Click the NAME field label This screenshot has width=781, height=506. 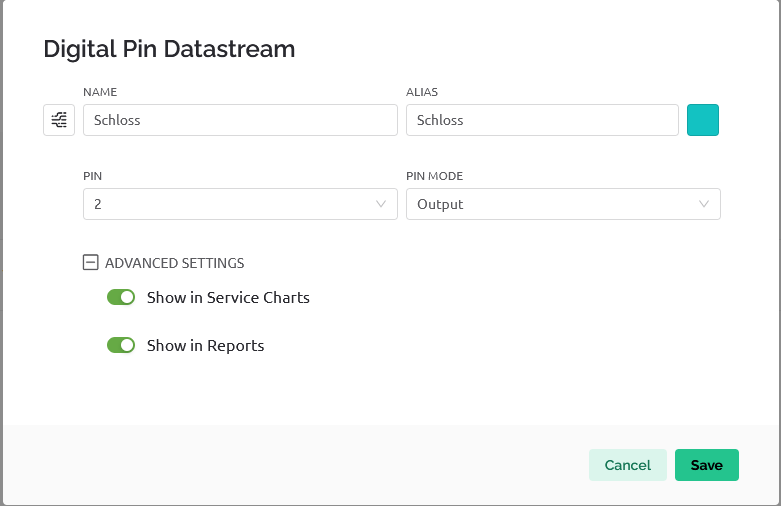[x=100, y=92]
